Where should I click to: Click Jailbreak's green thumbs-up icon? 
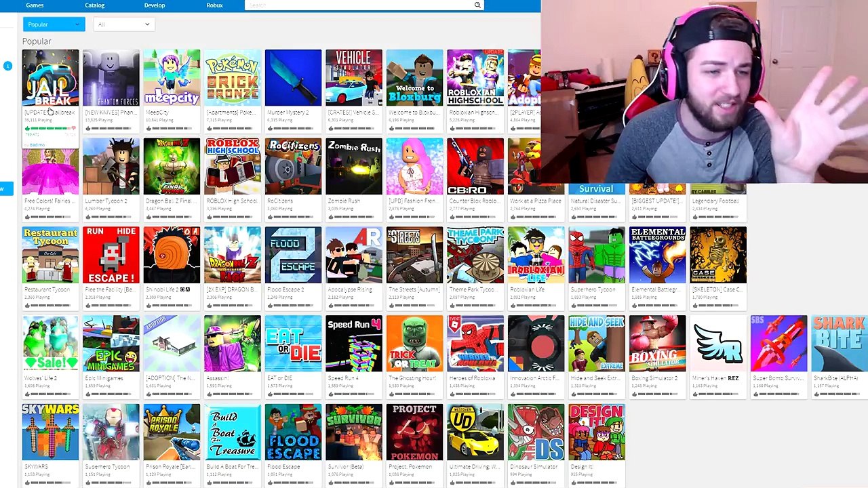tap(28, 128)
